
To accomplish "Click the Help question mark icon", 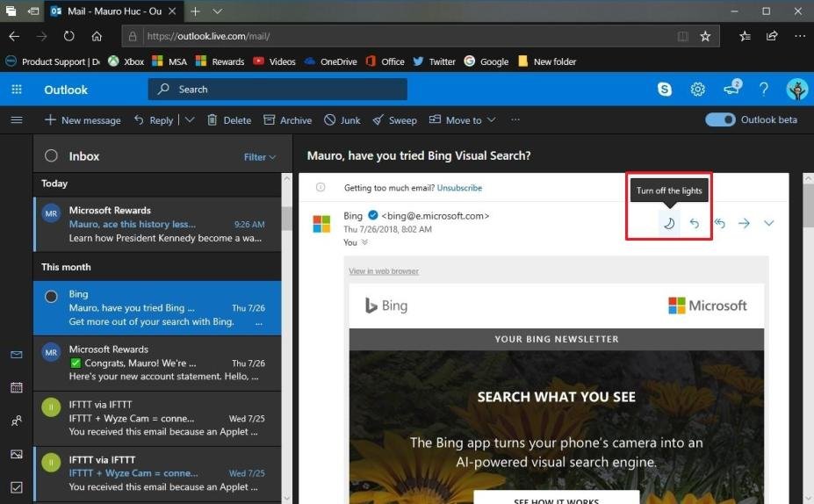I will pos(764,90).
